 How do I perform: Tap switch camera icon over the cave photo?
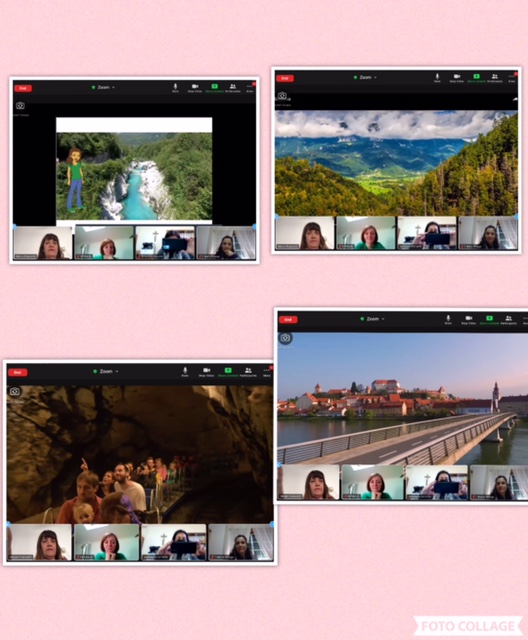tap(15, 391)
